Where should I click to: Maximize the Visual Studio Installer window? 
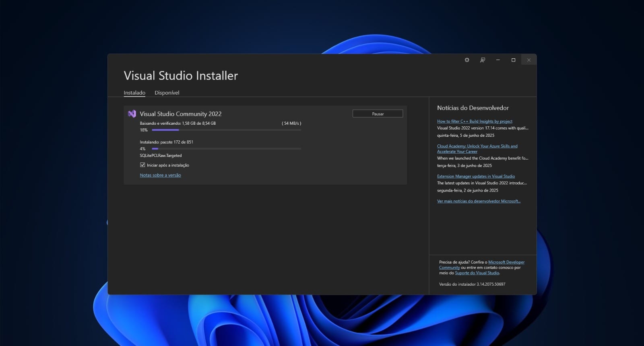tap(513, 60)
